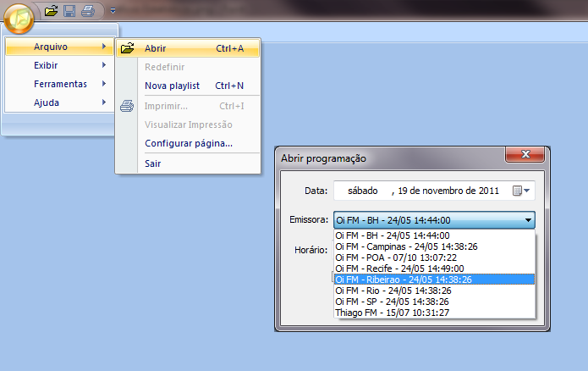Screen dimensions: 588x371
Task: Select Oi FM - Campinas from the list
Action: tap(434, 246)
